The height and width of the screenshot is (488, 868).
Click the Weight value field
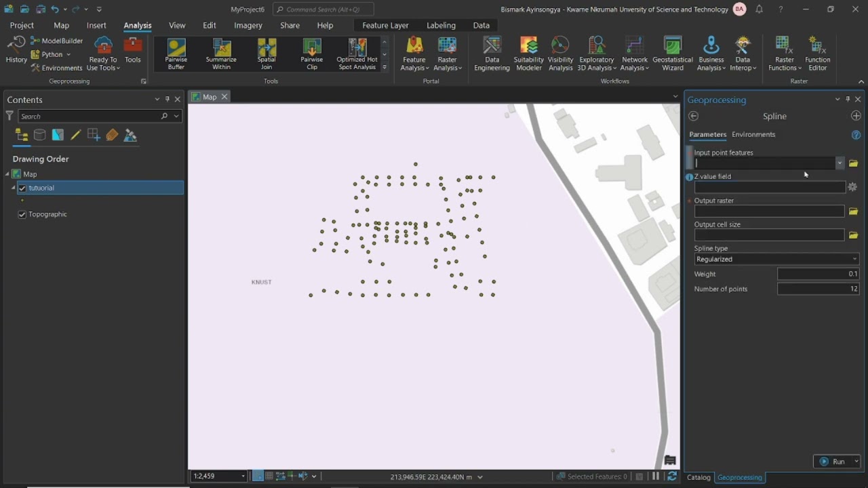tap(818, 274)
